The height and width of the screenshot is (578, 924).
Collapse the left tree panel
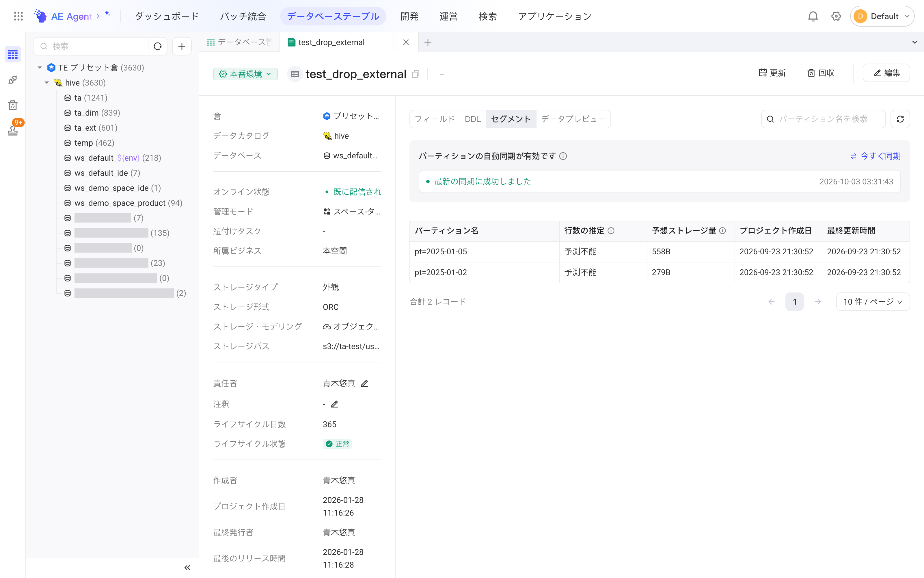pos(187,567)
